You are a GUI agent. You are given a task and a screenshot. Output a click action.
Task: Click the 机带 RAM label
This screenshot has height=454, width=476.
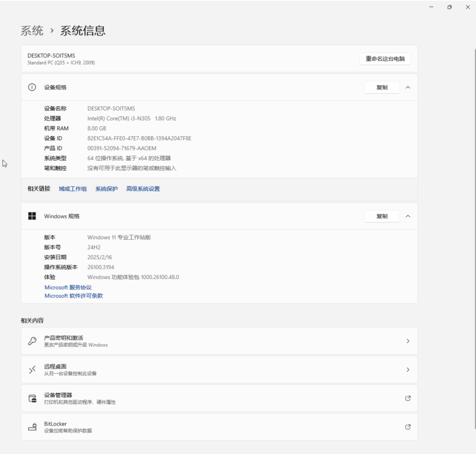(56, 128)
